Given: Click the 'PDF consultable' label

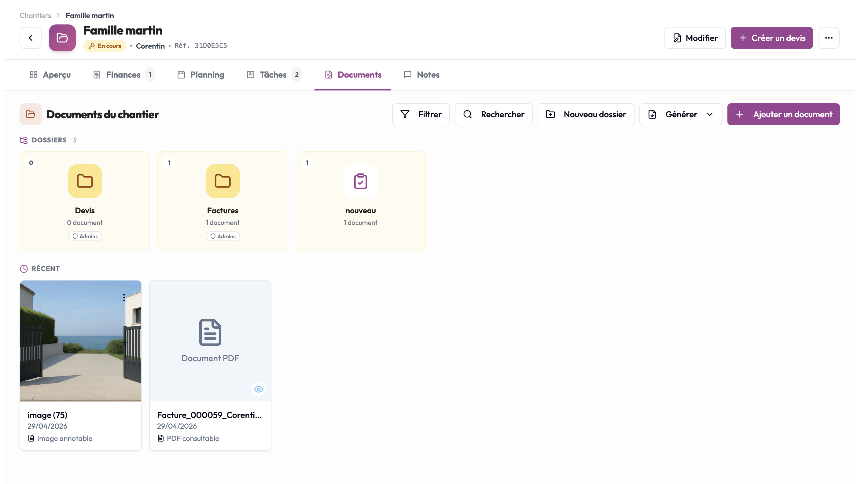Looking at the screenshot, I should pos(193,438).
